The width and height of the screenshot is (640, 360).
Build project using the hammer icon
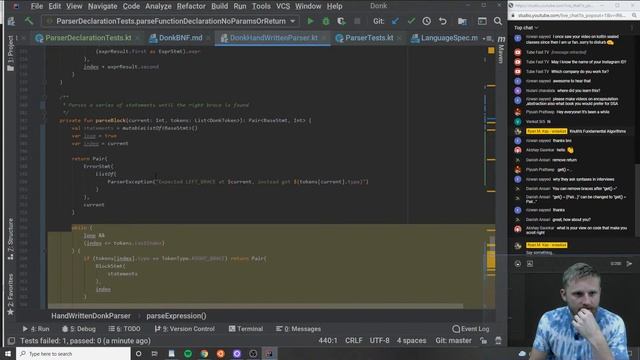point(29,21)
